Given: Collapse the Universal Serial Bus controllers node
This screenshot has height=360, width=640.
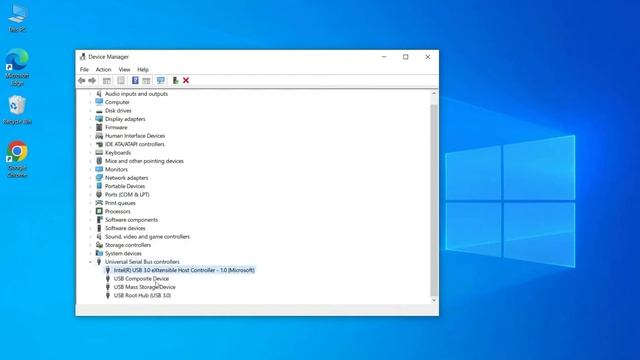Looking at the screenshot, I should [90, 262].
